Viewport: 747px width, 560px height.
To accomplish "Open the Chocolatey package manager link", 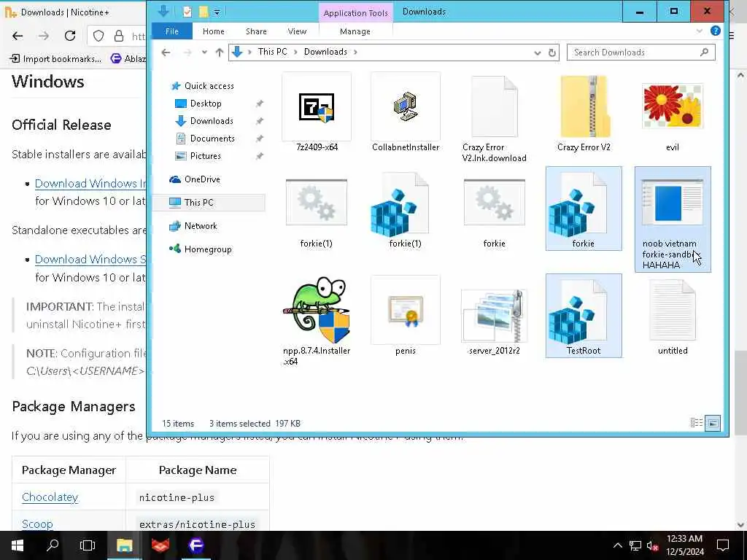I will 50,497.
